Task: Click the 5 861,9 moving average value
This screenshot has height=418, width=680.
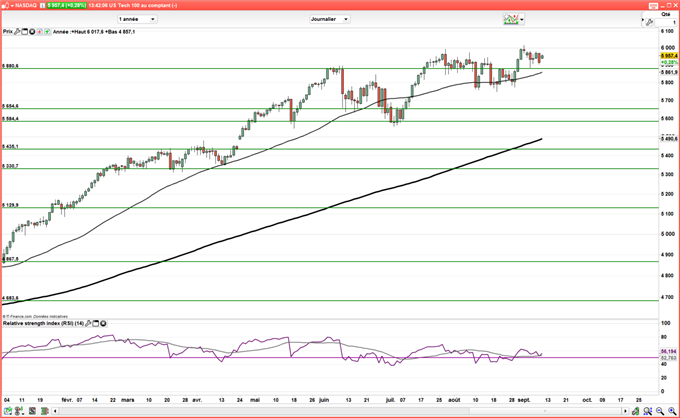Action: click(x=669, y=72)
